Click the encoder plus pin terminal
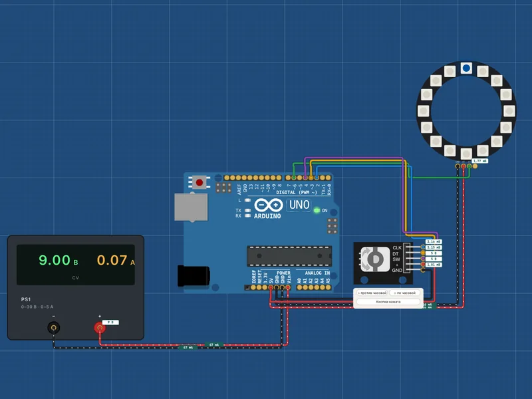Image resolution: width=532 pixels, height=399 pixels. (423, 264)
